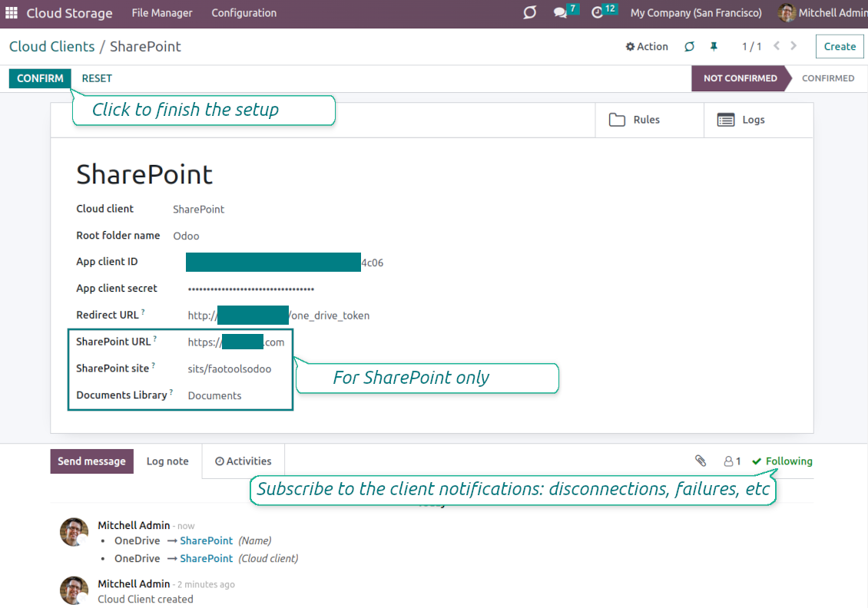The height and width of the screenshot is (608, 868).
Task: Open the apps grid menu icon
Action: pos(12,13)
